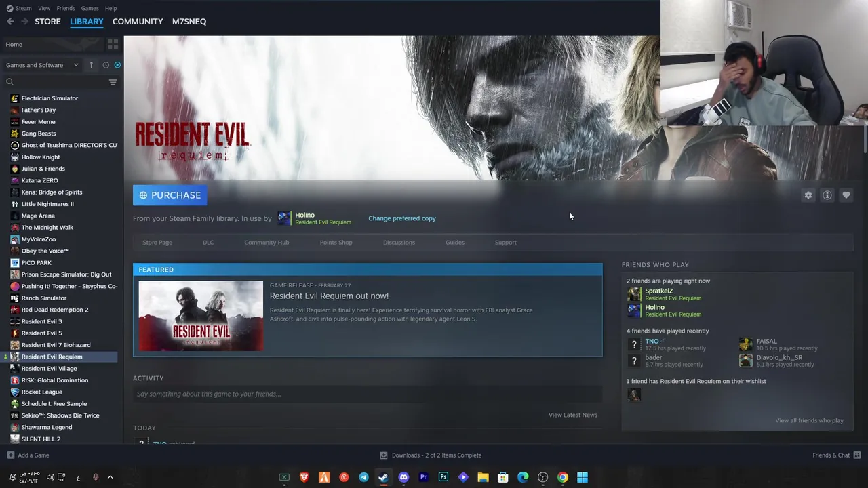
Task: Click Diavolo_kh_SR avatar icon
Action: point(745,361)
